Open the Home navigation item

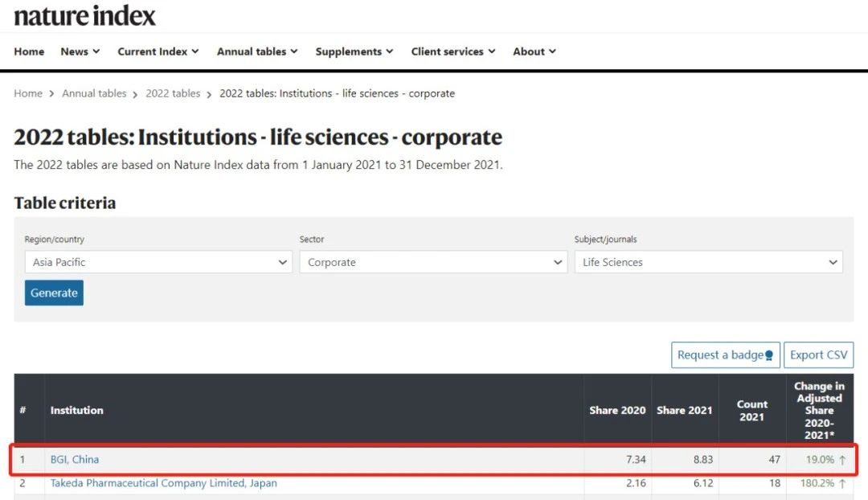point(29,51)
